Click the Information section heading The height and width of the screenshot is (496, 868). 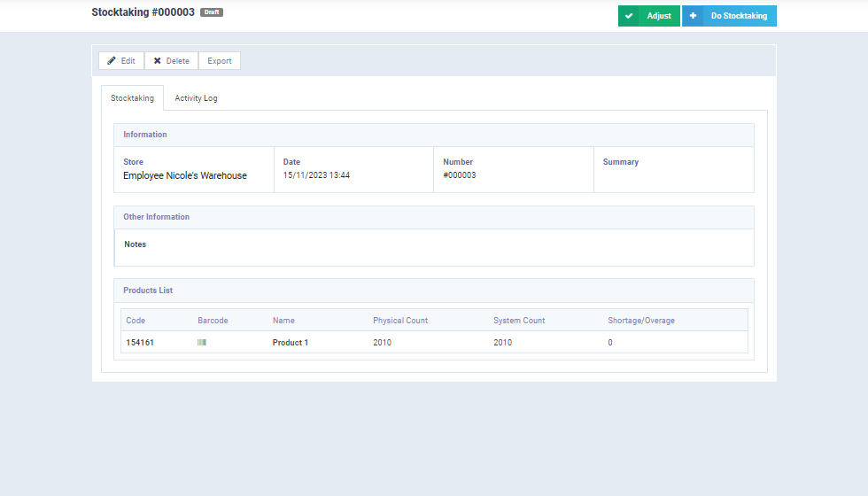coord(145,135)
